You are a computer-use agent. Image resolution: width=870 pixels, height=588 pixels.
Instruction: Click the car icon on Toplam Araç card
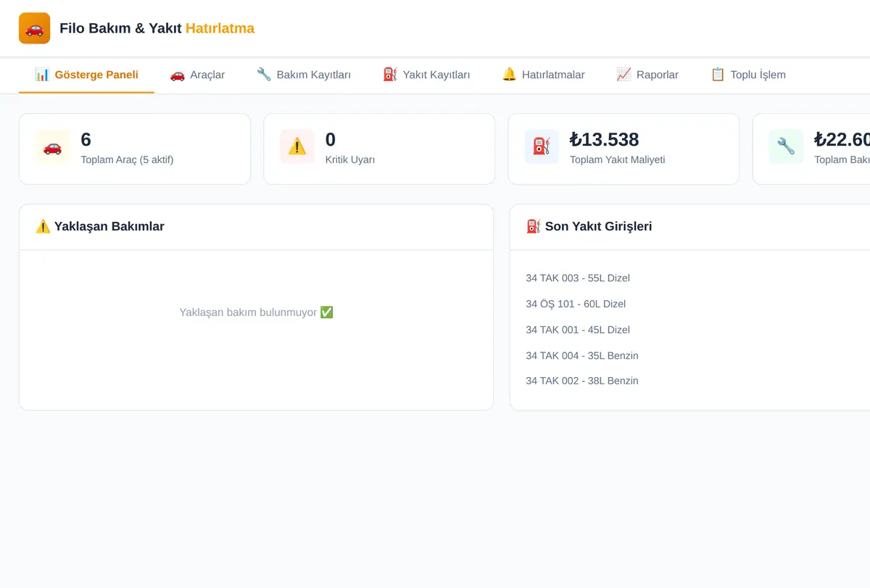click(52, 146)
